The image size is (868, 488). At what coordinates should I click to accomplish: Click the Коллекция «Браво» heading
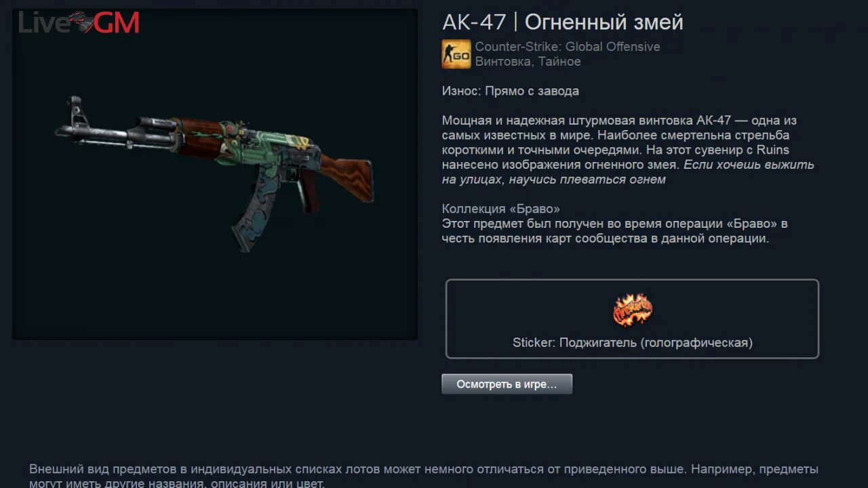click(x=501, y=209)
